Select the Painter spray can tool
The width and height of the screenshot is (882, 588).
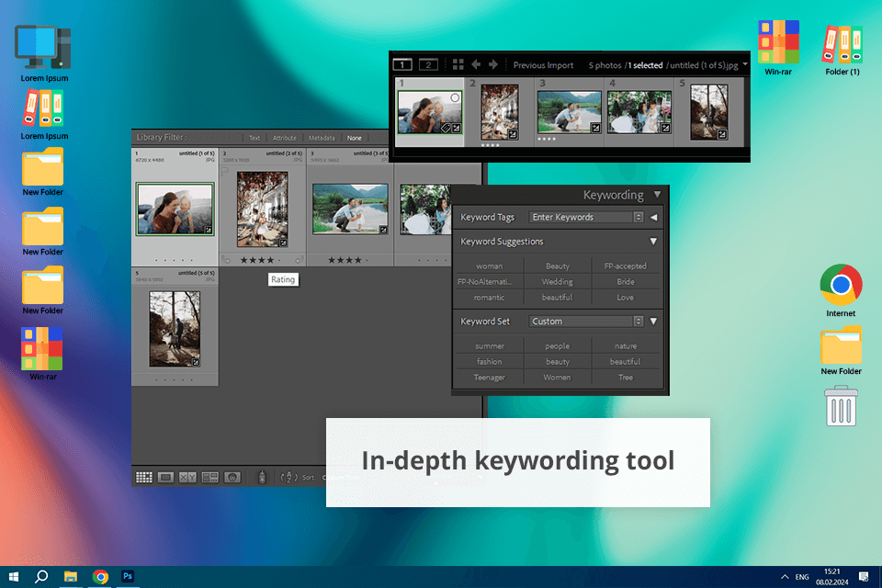click(262, 477)
